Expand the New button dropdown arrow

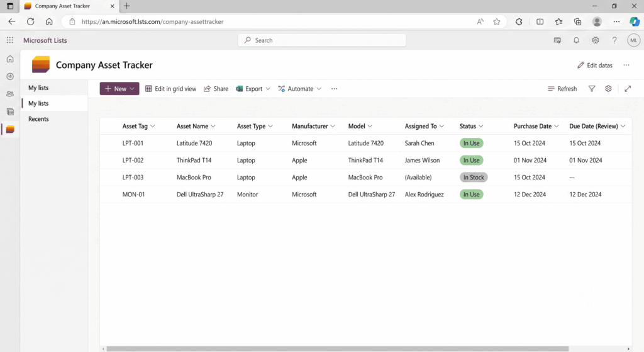point(132,89)
